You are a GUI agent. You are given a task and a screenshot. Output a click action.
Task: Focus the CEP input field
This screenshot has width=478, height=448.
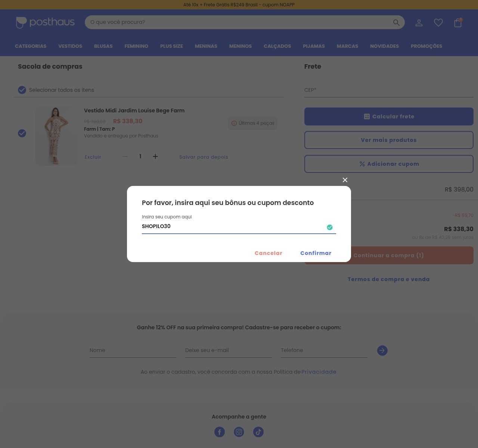tap(389, 90)
